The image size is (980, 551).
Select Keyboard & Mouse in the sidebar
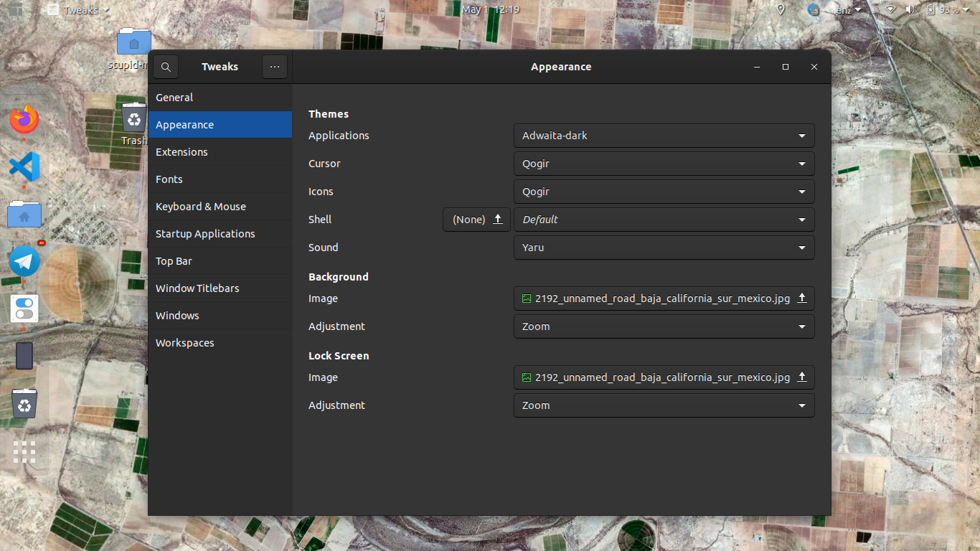[201, 207]
